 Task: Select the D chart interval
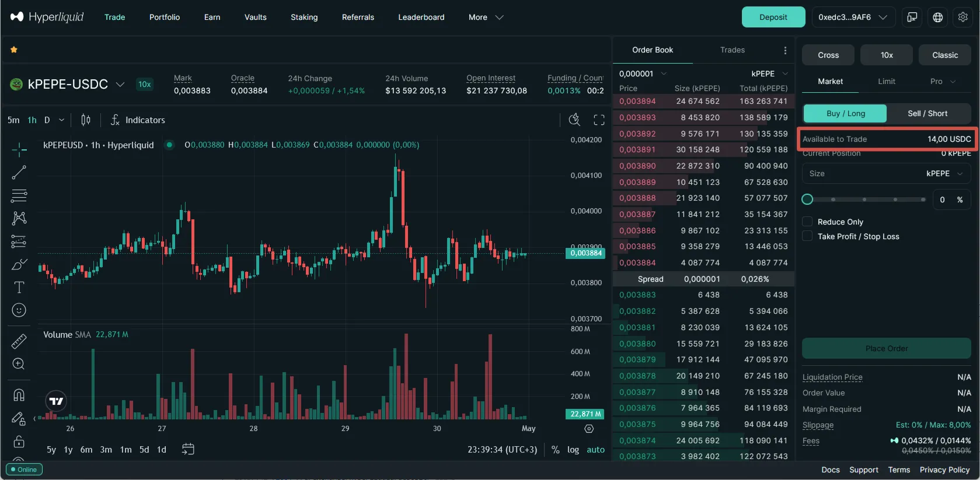(x=47, y=120)
